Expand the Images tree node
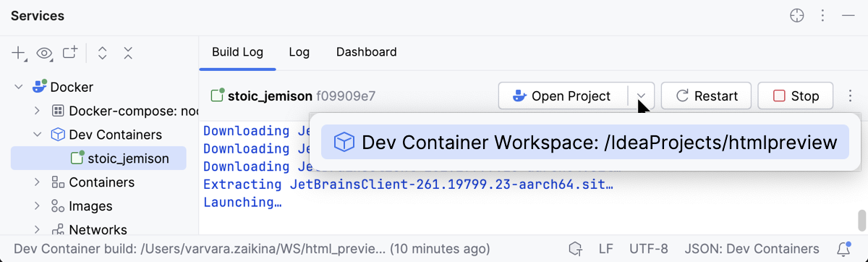 click(38, 206)
